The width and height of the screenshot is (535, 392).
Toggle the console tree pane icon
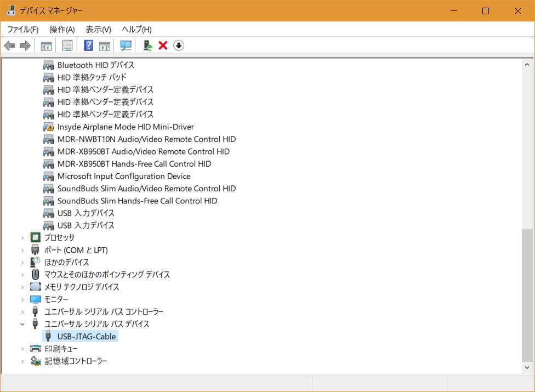47,46
